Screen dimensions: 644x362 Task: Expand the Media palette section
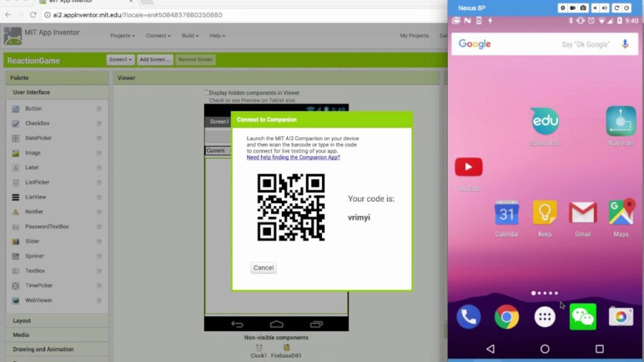click(x=57, y=335)
